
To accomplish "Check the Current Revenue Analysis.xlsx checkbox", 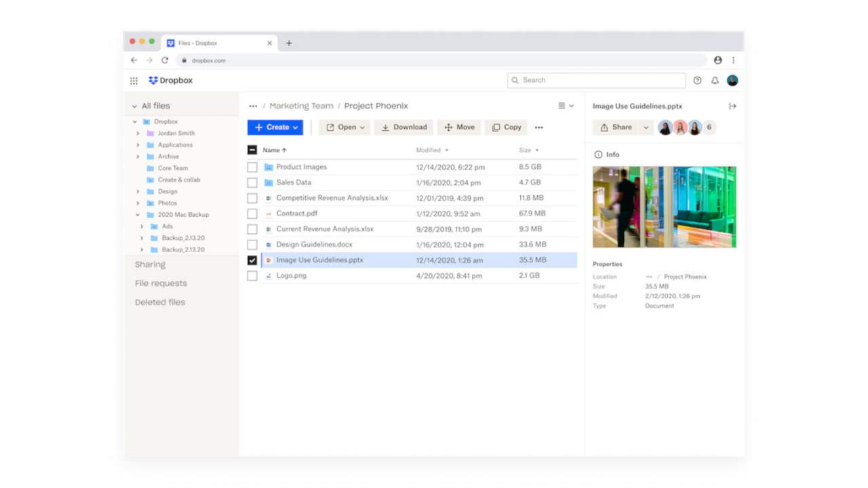I will click(x=252, y=229).
